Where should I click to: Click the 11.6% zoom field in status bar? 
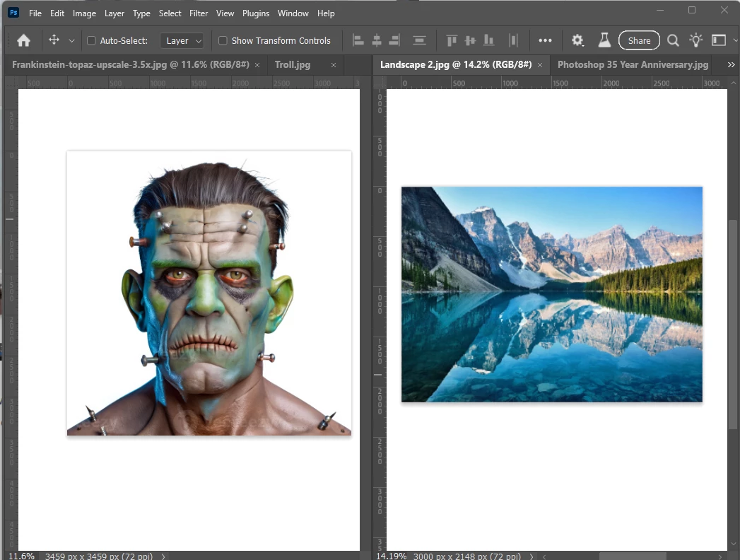[x=22, y=556]
